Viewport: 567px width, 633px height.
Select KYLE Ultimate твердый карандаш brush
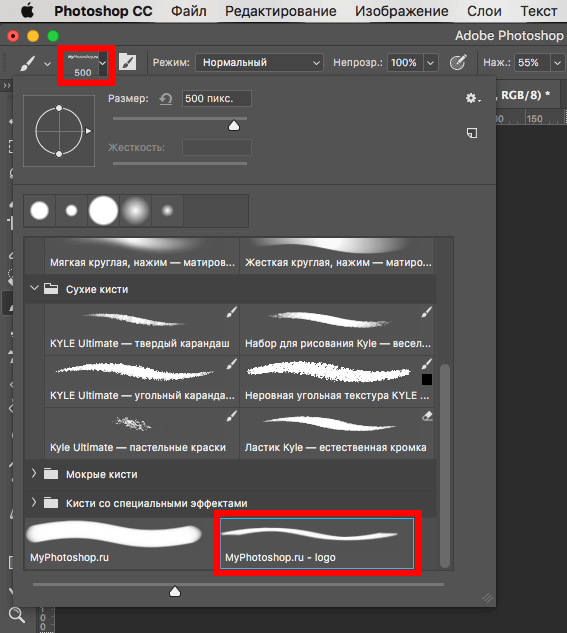pyautogui.click(x=142, y=329)
